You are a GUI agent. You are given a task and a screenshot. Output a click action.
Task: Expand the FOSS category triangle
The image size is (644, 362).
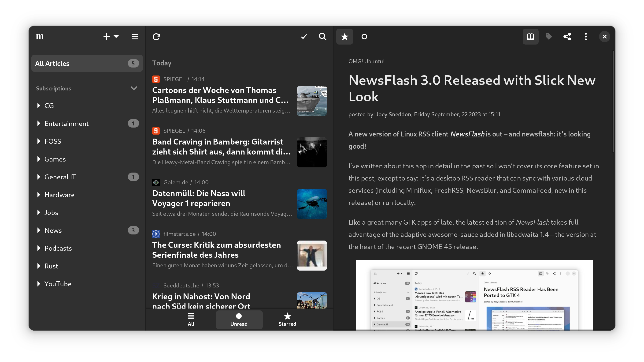pos(39,141)
